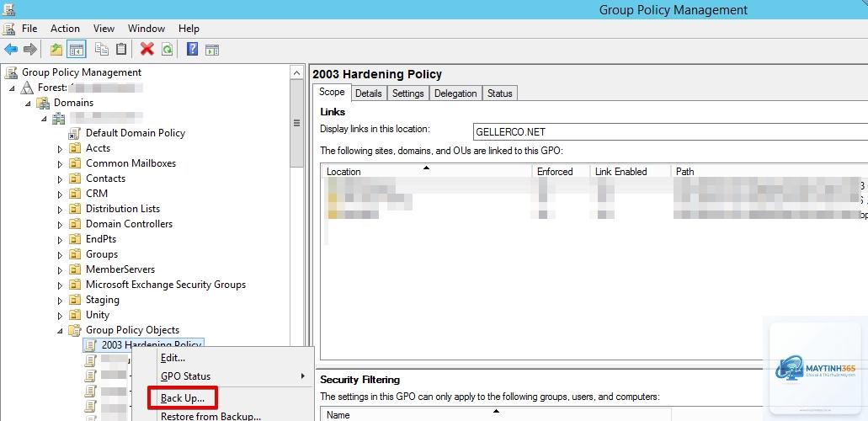Select Microsoft Exchange Security Groups tree item
This screenshot has height=421, width=868.
pos(166,285)
